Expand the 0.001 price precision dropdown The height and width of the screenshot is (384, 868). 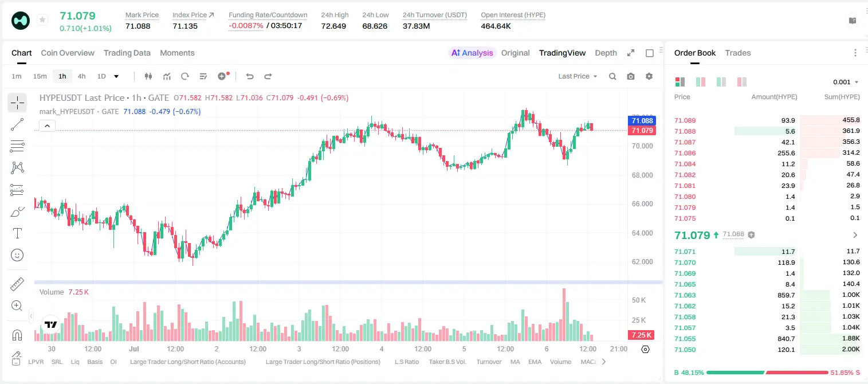tap(846, 82)
